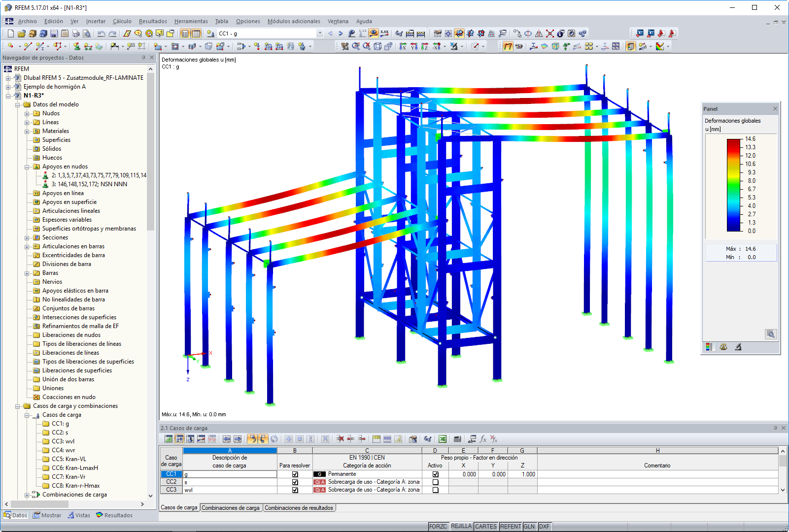
Task: Click the red zone of the deformation color scale
Action: (x=733, y=144)
